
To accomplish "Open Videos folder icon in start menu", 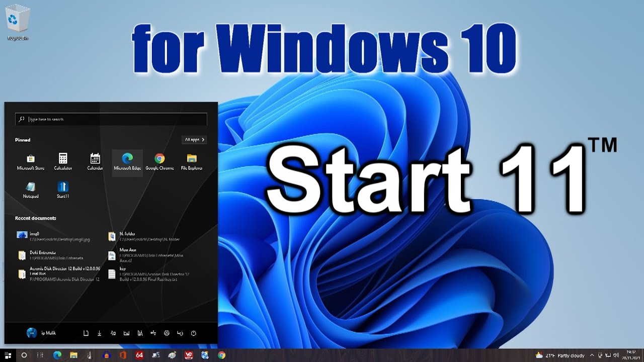I will pyautogui.click(x=140, y=333).
